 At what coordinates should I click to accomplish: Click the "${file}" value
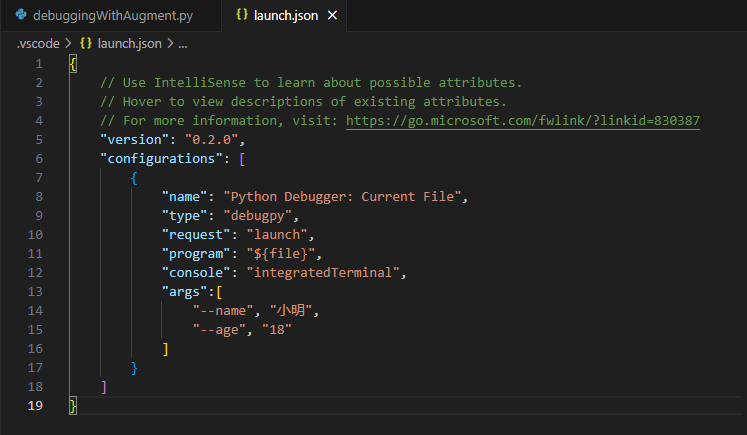[x=281, y=254]
